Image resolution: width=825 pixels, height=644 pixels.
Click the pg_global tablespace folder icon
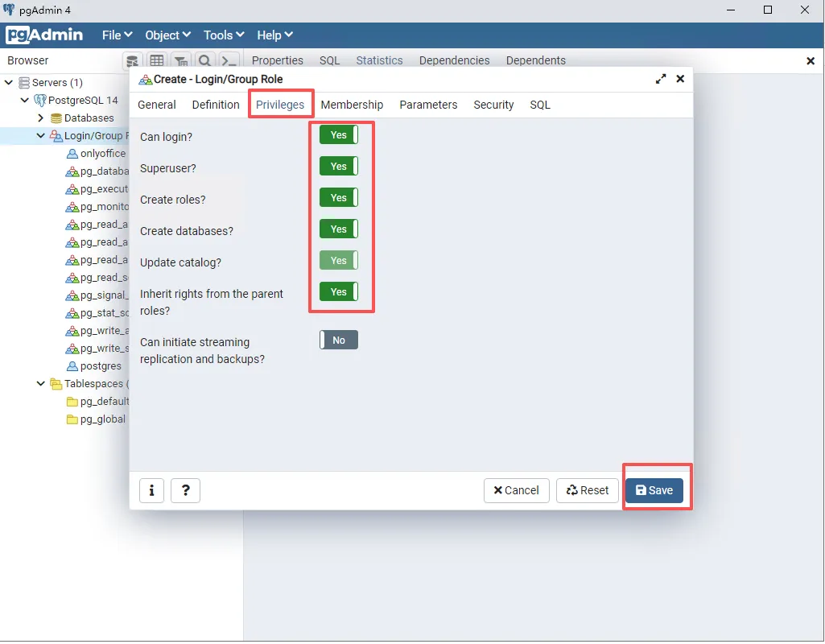point(72,419)
